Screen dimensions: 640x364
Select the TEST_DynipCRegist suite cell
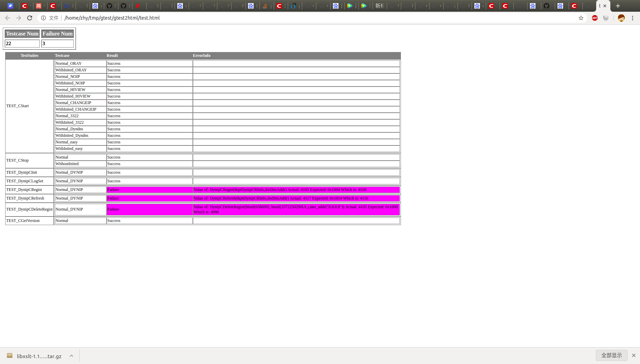point(30,190)
